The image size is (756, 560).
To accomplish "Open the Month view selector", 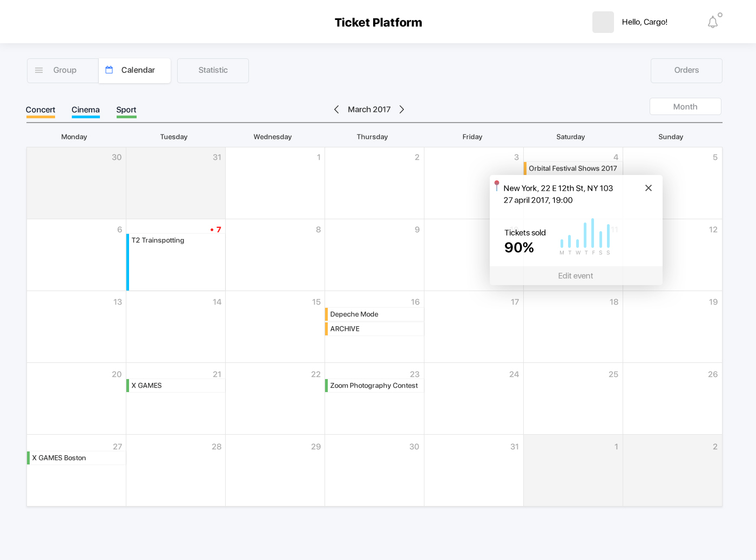I will point(685,107).
